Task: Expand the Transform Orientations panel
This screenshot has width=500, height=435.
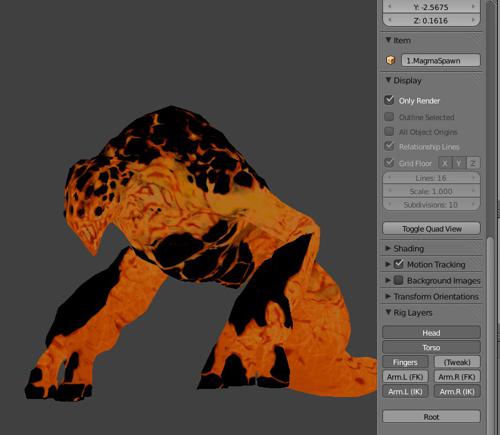Action: [388, 296]
